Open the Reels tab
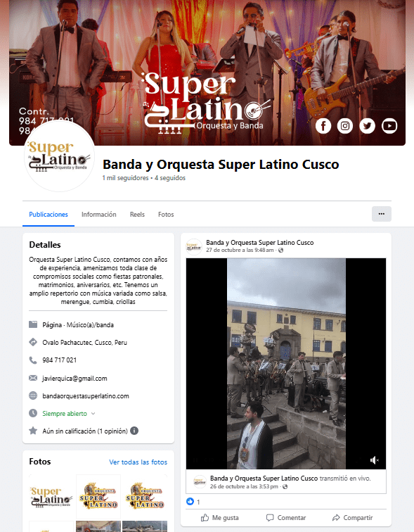Viewport: 414px width, 532px height. click(137, 215)
